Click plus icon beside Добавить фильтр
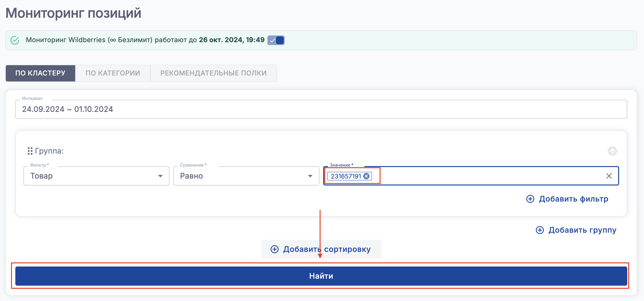 pyautogui.click(x=530, y=199)
